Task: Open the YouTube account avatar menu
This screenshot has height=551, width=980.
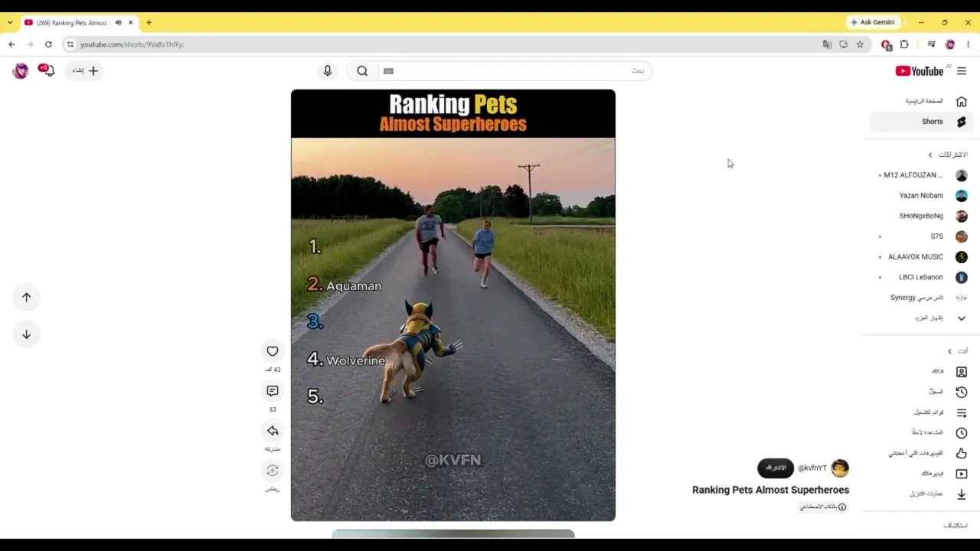Action: pyautogui.click(x=21, y=71)
